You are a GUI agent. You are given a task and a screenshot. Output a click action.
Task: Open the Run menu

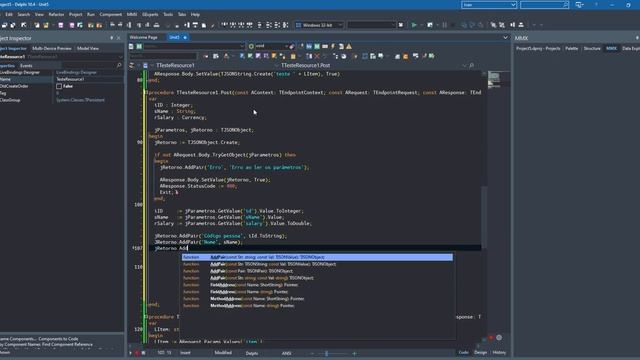[x=91, y=14]
